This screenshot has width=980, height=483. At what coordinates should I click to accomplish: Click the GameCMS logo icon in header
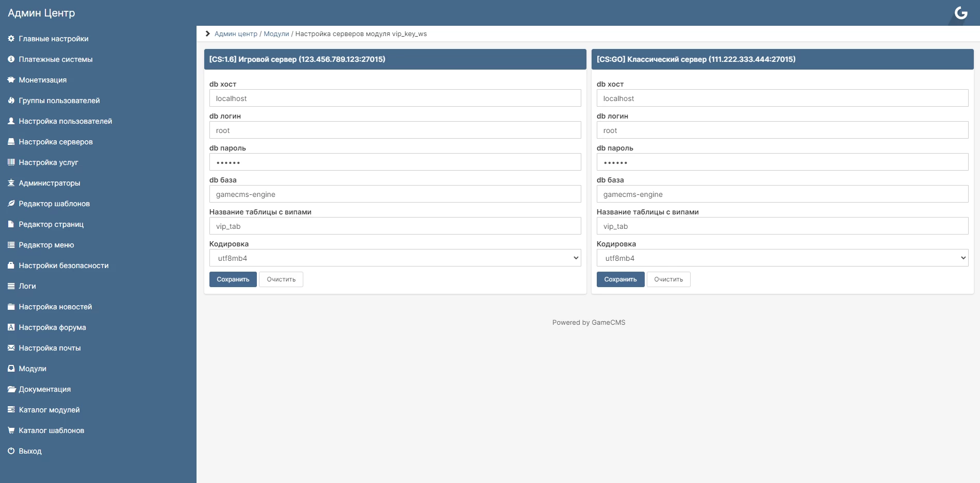coord(961,13)
